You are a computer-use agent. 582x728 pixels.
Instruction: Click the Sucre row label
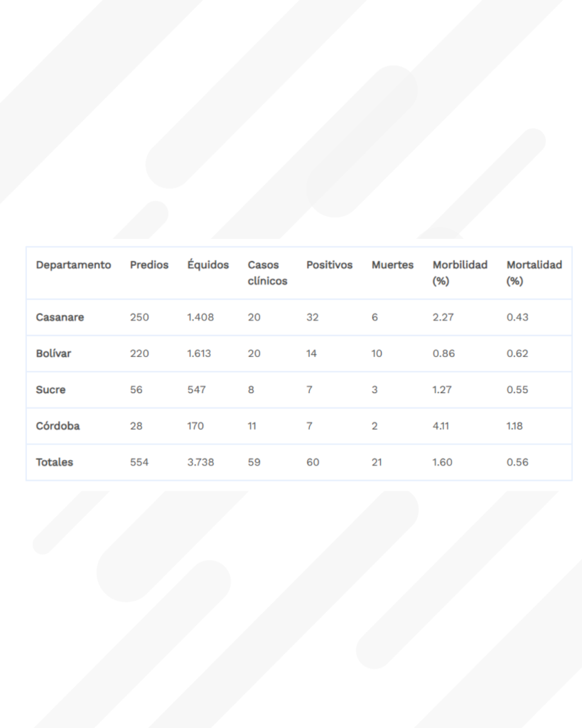click(50, 390)
